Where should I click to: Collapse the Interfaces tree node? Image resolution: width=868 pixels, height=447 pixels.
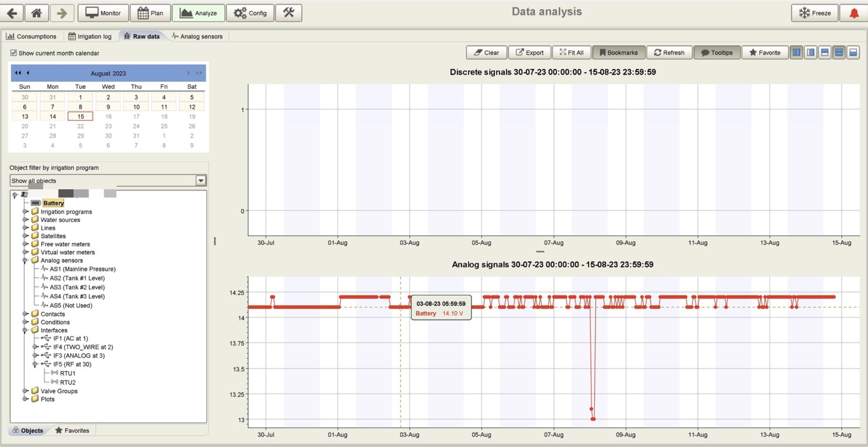click(25, 331)
